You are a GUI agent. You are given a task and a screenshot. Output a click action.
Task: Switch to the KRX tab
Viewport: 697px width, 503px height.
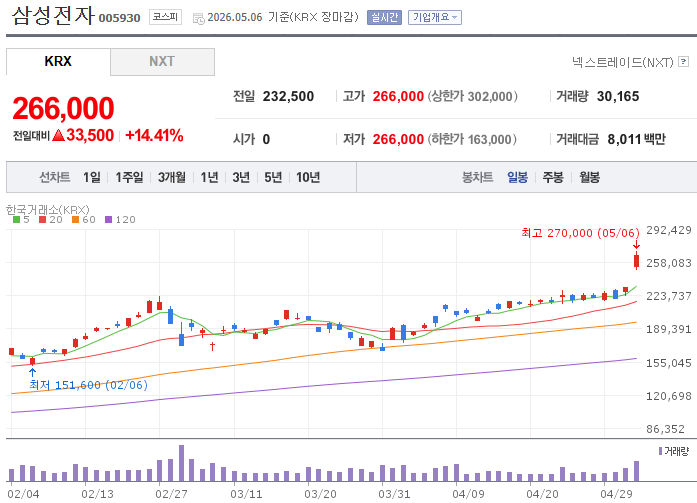(58, 61)
